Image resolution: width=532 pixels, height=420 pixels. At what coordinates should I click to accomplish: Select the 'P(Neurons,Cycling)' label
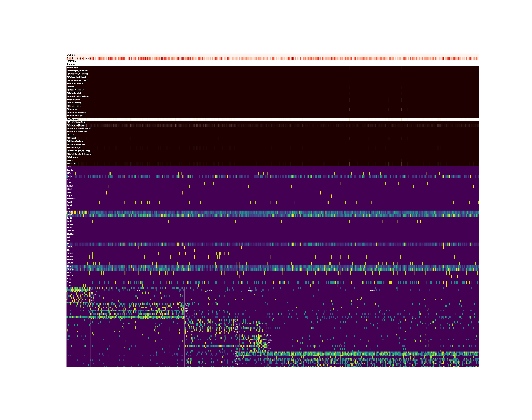click(x=76, y=122)
